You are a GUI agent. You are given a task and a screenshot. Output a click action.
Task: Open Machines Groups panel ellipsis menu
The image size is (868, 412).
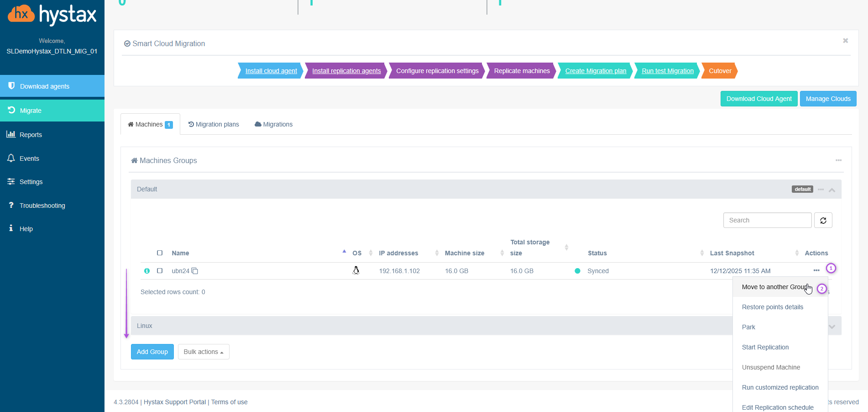coord(838,160)
